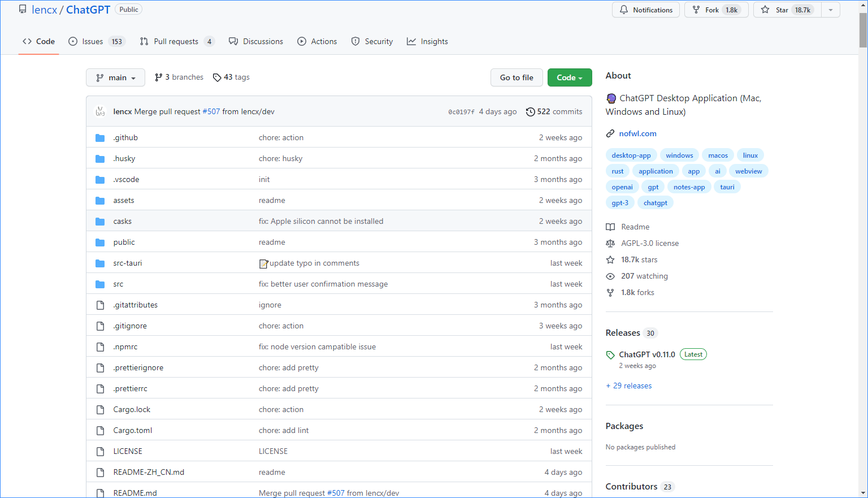Select the tauri topic tag
Screen dimensions: 868x498
pos(727,187)
